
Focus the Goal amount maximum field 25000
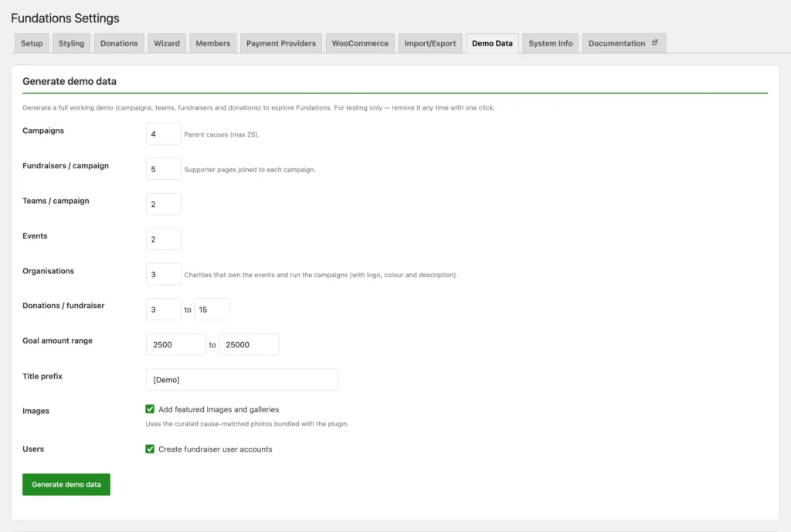point(249,344)
